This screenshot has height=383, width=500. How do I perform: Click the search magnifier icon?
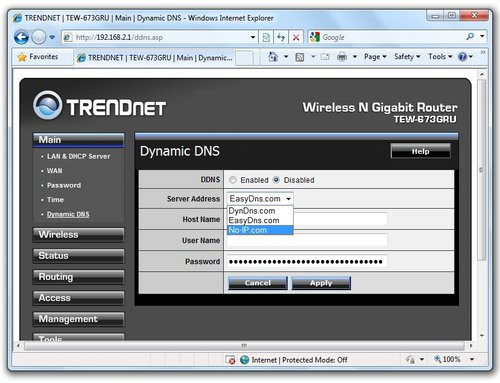(470, 36)
